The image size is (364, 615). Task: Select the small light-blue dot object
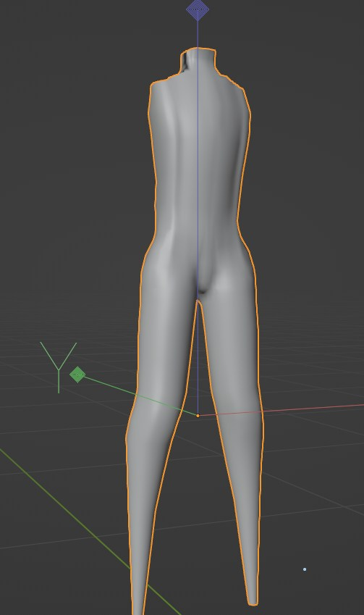(x=305, y=569)
